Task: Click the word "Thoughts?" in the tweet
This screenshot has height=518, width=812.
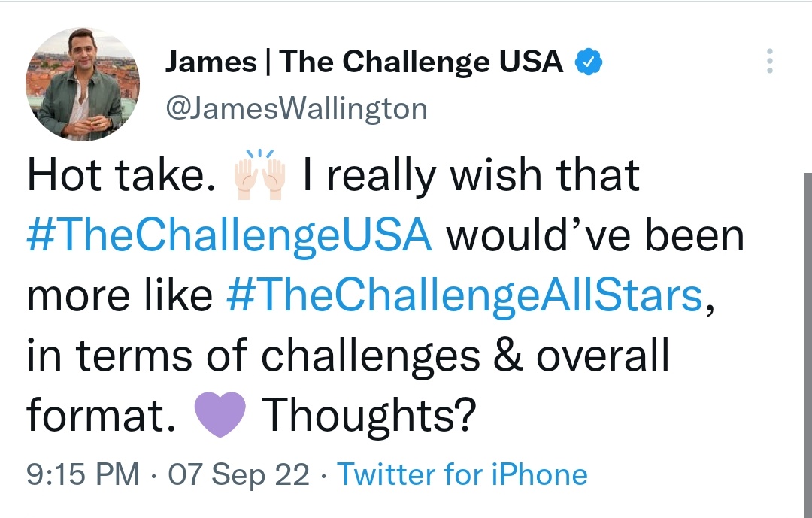Action: tap(369, 417)
